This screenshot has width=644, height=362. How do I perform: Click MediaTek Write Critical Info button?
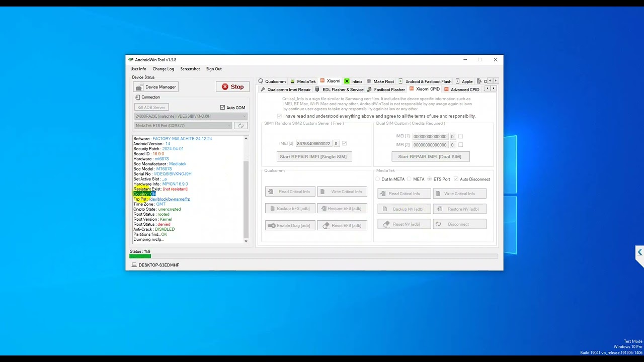460,194
